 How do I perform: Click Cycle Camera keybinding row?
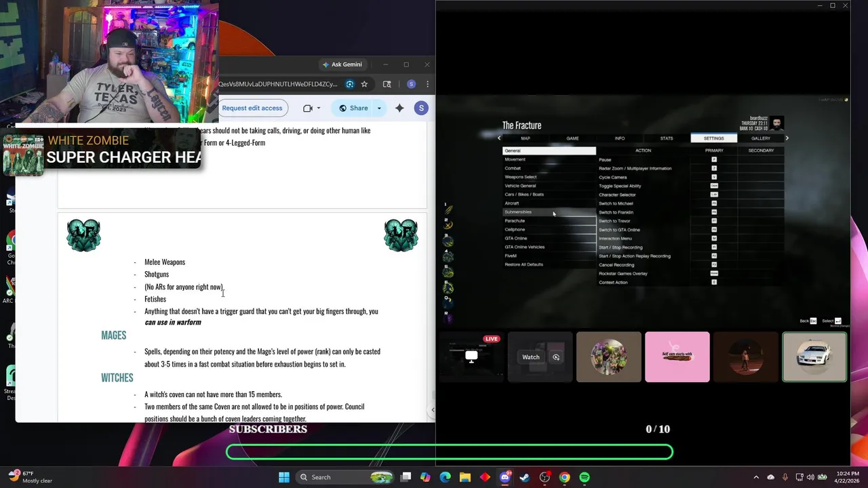pos(690,178)
